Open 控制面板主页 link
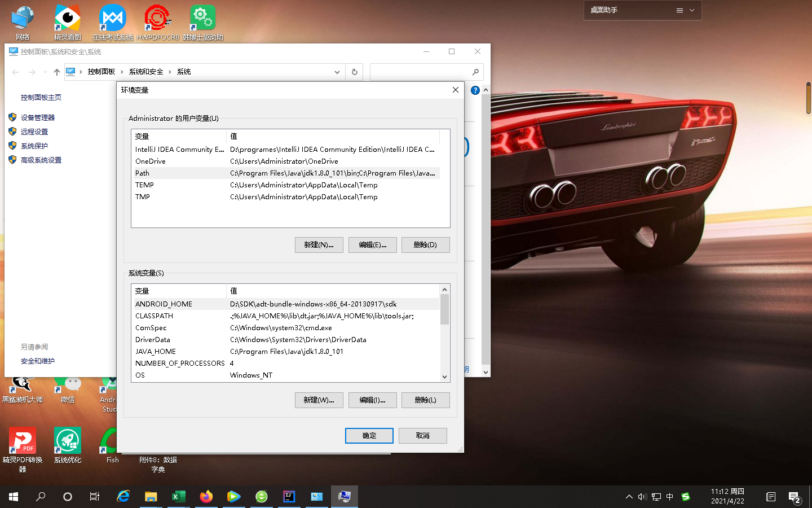This screenshot has height=508, width=812. tap(41, 98)
